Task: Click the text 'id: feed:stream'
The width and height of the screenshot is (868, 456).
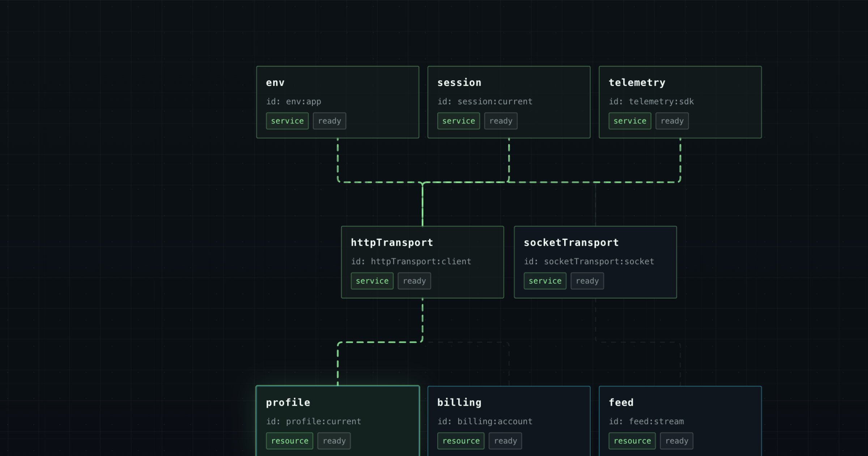Action: click(x=646, y=421)
